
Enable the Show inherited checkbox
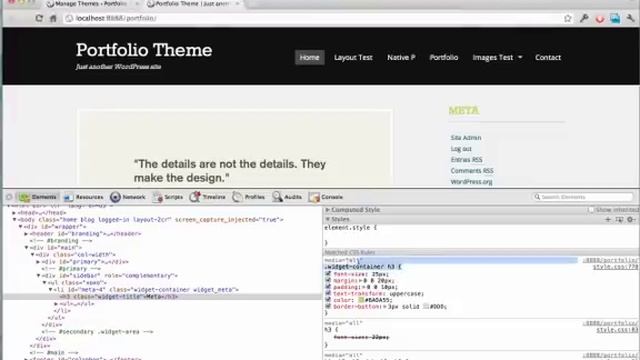coord(591,210)
